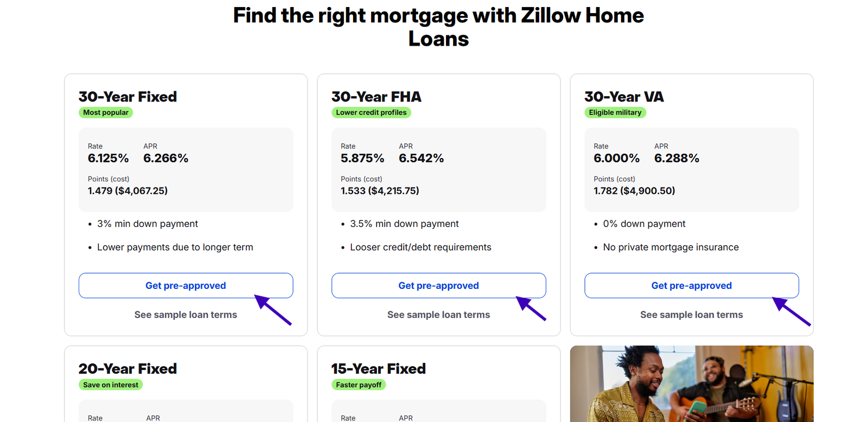Select the Faster payoff badge
Image resolution: width=868 pixels, height=422 pixels.
point(359,385)
